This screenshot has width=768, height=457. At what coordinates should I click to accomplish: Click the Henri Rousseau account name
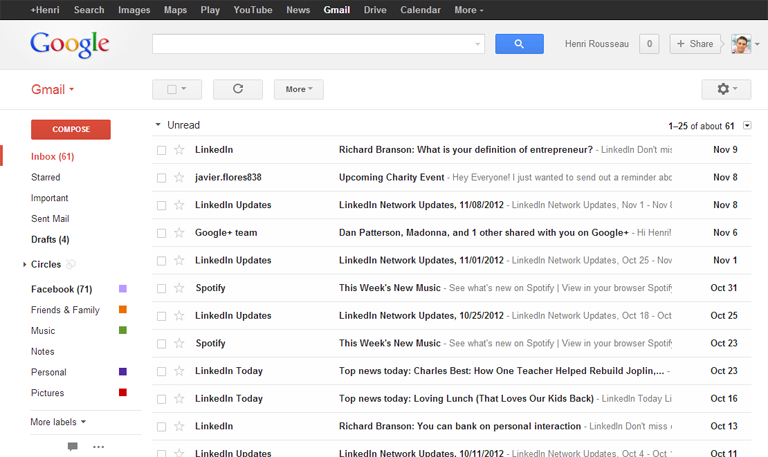[597, 44]
